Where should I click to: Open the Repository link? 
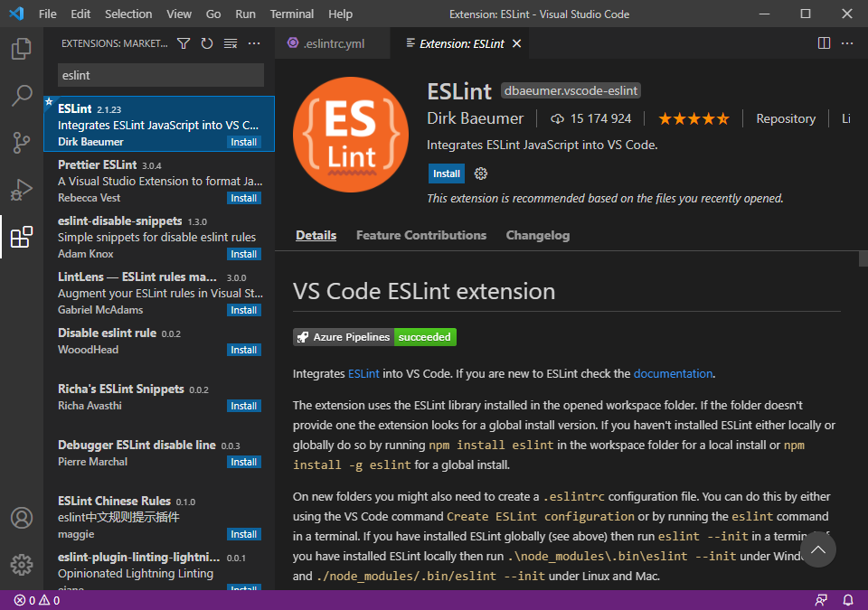[786, 118]
